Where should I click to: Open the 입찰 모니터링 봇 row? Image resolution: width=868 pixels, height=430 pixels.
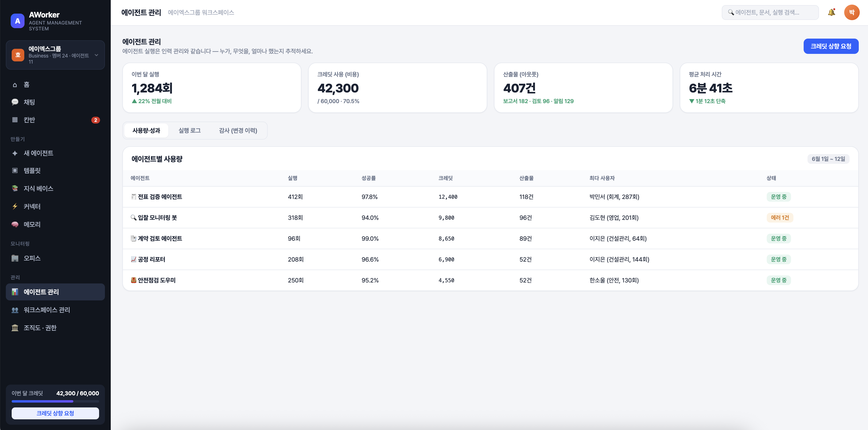490,218
